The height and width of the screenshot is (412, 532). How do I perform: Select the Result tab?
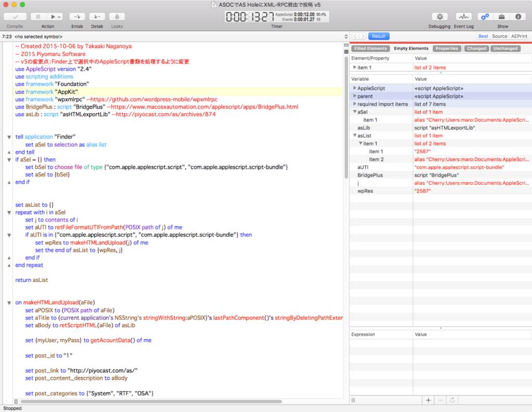[x=378, y=36]
